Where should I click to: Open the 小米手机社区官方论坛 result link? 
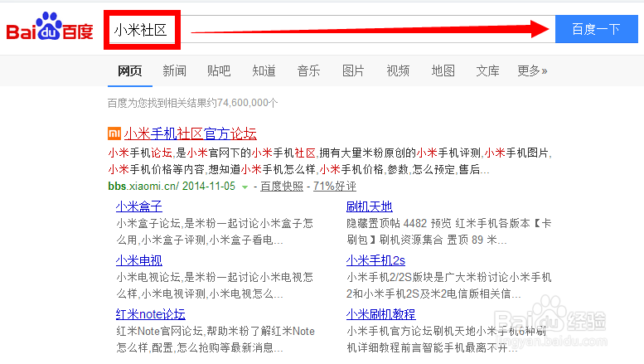(190, 133)
